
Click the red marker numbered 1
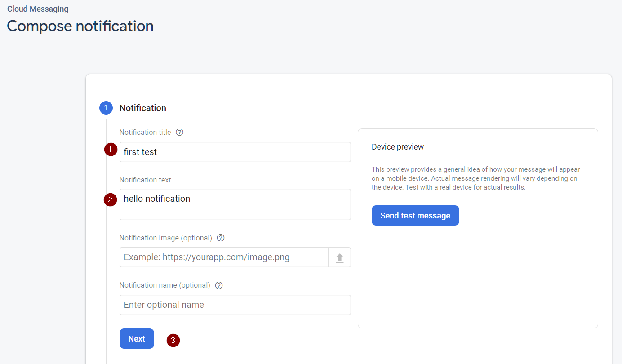(x=111, y=150)
